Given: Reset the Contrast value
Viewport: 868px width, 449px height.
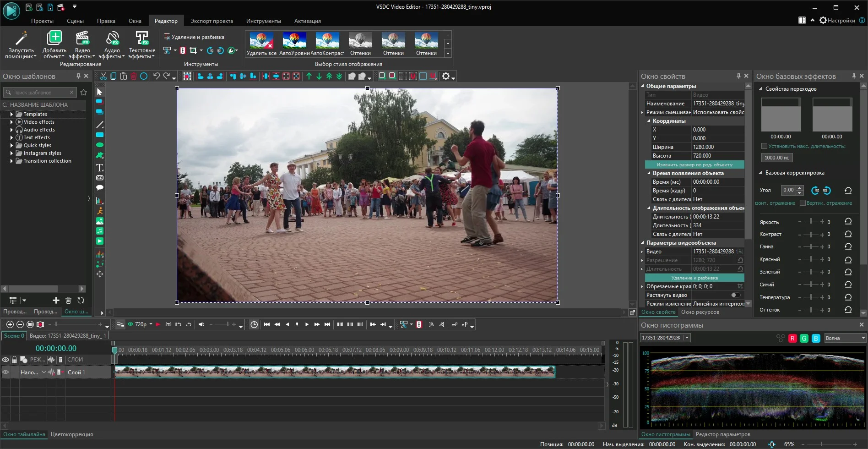Looking at the screenshot, I should tap(848, 234).
